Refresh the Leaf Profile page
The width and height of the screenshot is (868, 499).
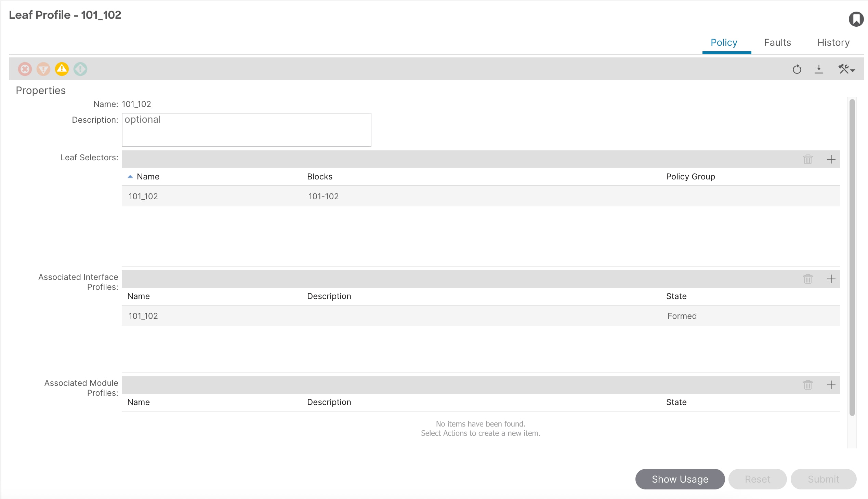pos(797,69)
